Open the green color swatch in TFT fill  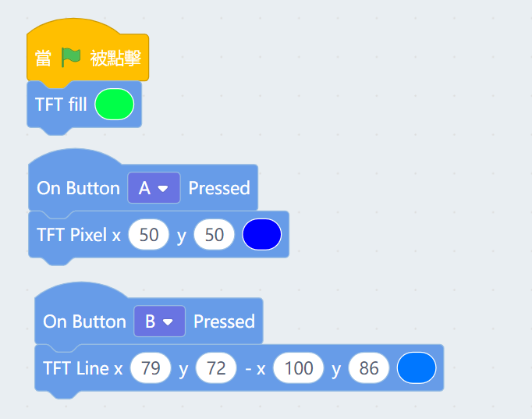tap(114, 105)
